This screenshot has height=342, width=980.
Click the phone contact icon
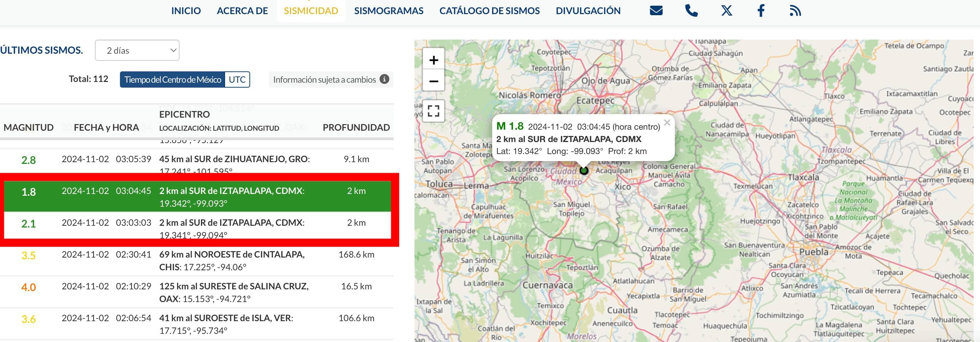(x=692, y=11)
